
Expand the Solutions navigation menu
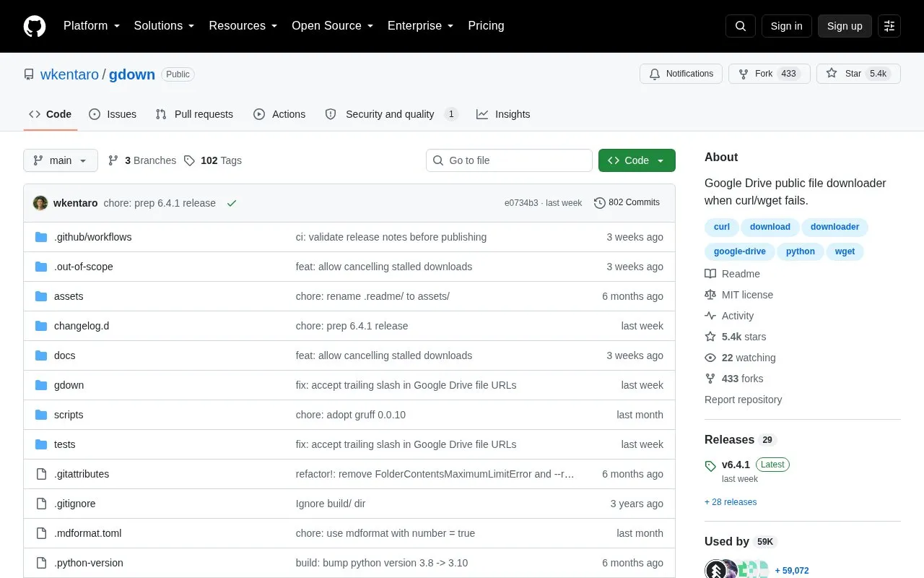coord(165,26)
